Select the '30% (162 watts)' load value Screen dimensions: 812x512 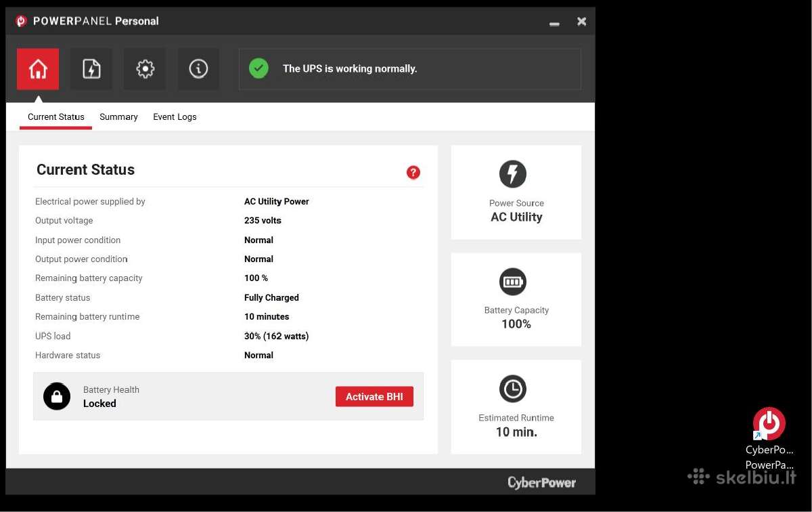coord(277,337)
